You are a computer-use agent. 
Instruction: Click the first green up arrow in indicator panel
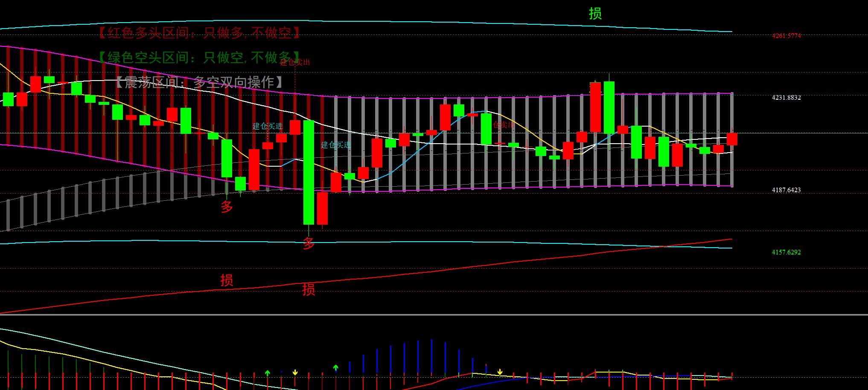268,373
